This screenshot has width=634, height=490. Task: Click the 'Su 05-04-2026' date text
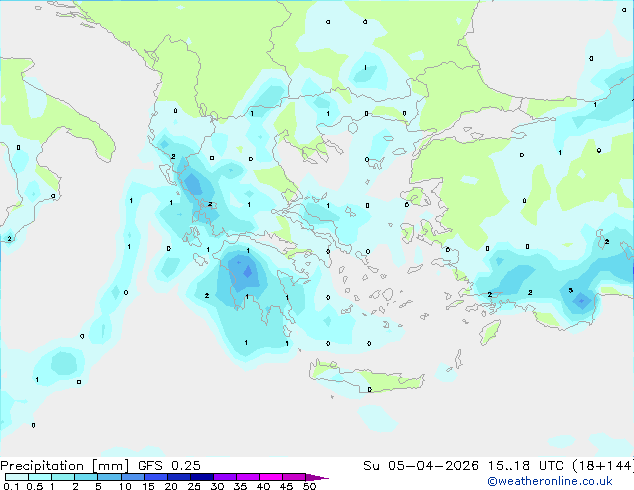(421, 466)
